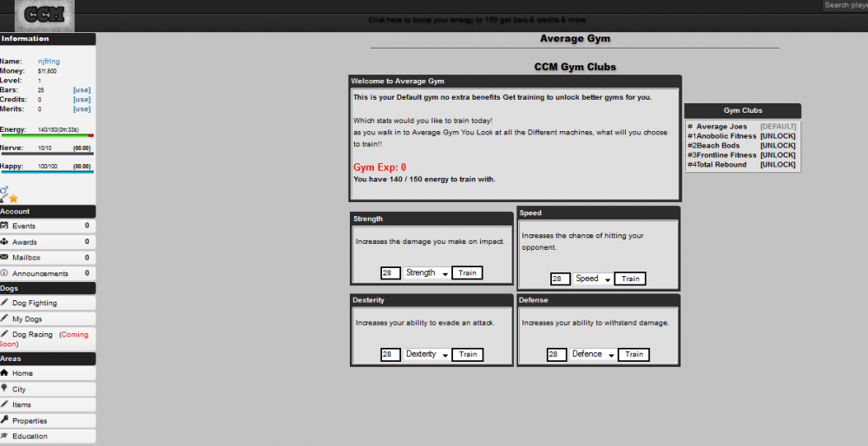Image resolution: width=868 pixels, height=446 pixels.
Task: Use Bars via its [use] link
Action: coord(82,90)
